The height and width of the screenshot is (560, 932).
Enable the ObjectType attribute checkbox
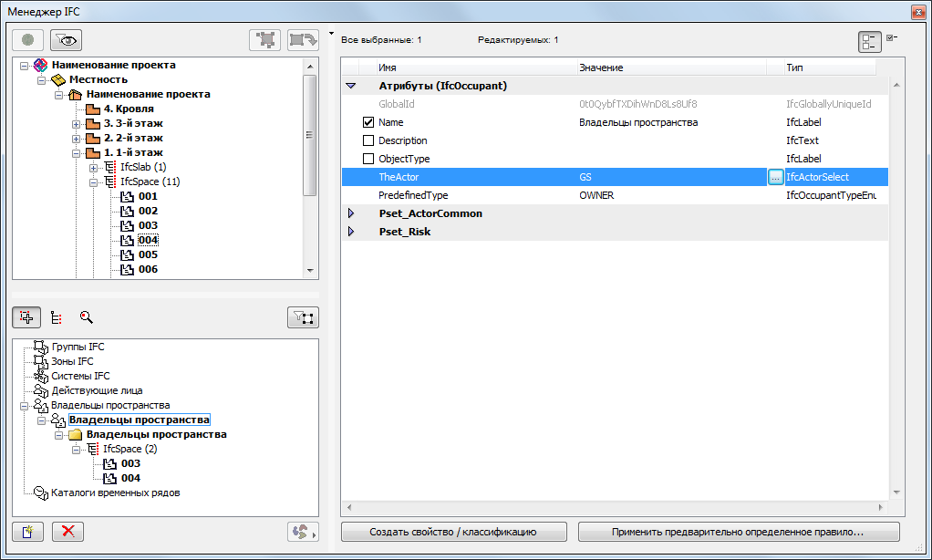click(368, 159)
